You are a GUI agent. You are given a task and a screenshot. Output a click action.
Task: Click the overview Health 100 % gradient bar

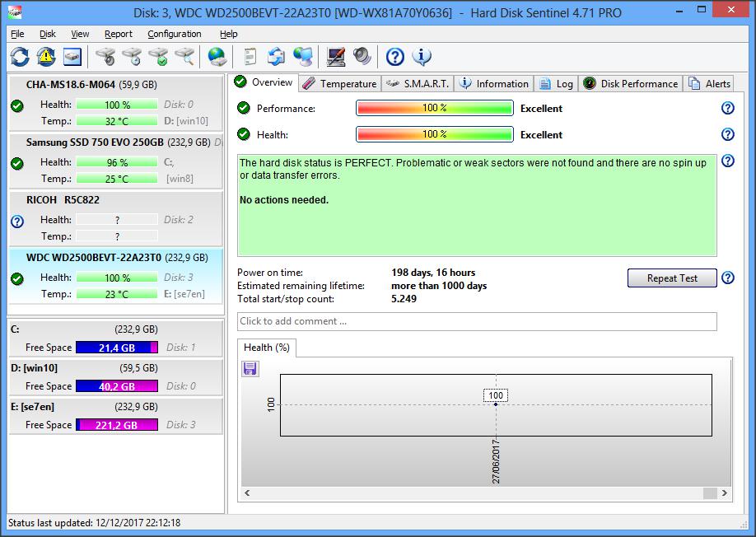point(434,134)
